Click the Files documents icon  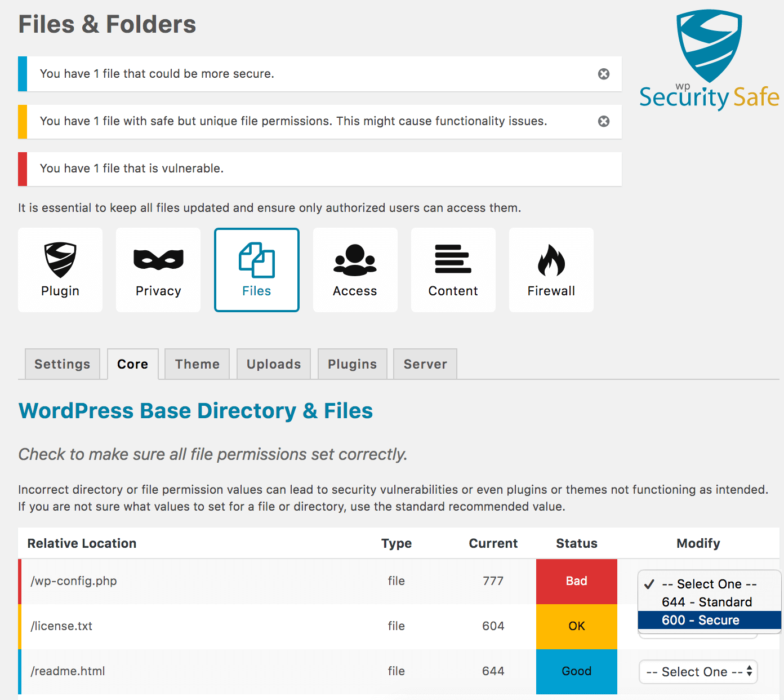click(256, 269)
